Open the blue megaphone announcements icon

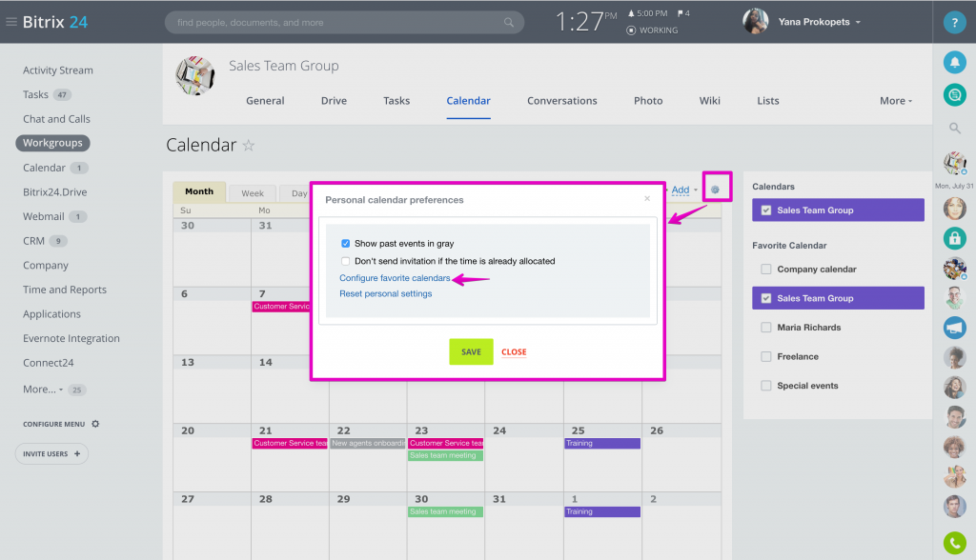(x=954, y=328)
